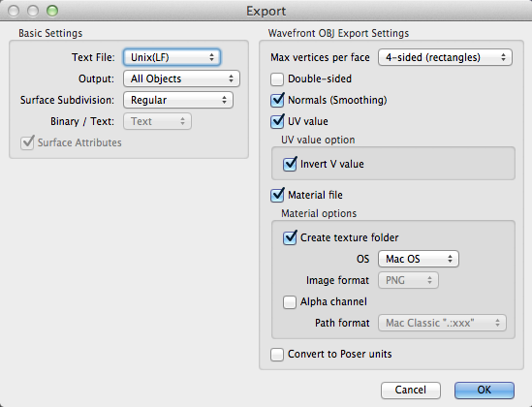This screenshot has height=407, width=532.
Task: Click the Surface Subdivision: label
Action: tap(67, 100)
